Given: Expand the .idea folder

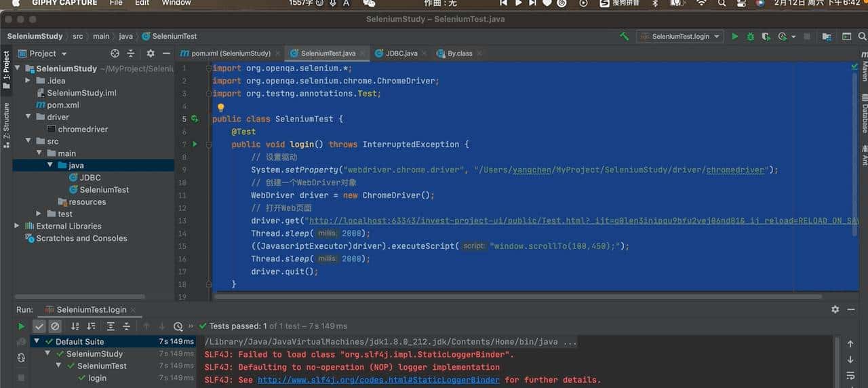Looking at the screenshot, I should click(28, 81).
